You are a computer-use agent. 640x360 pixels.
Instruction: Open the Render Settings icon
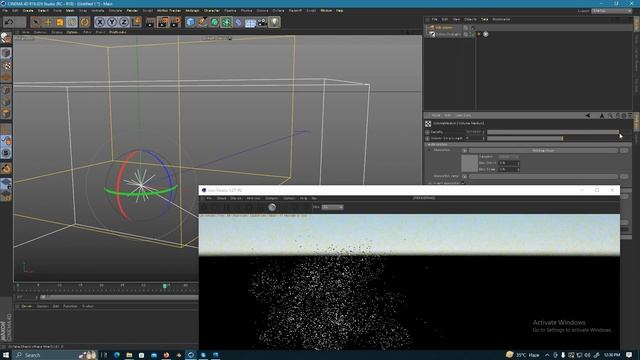[176, 22]
